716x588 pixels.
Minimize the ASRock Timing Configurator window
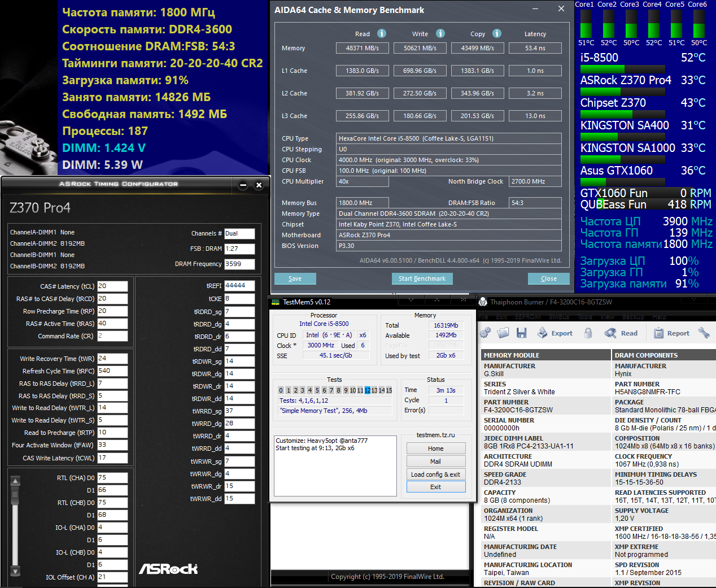coord(243,185)
